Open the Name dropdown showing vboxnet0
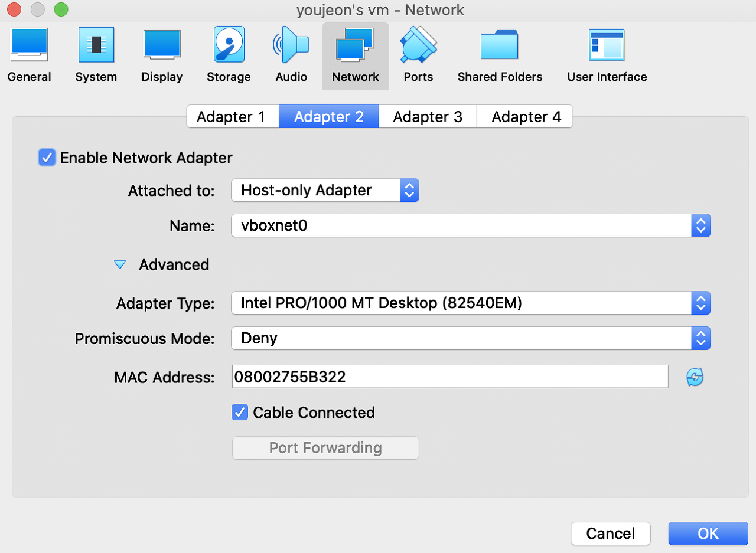This screenshot has width=756, height=553. (x=471, y=225)
